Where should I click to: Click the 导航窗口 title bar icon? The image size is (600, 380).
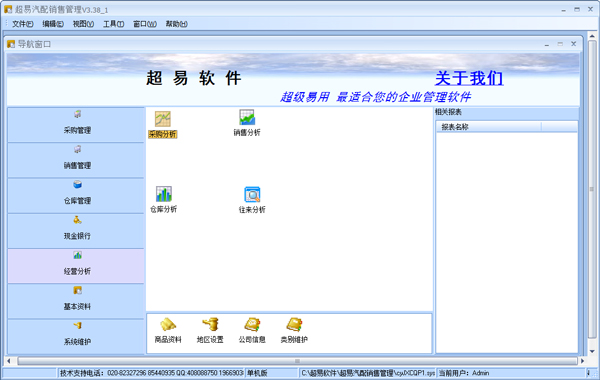click(11, 44)
